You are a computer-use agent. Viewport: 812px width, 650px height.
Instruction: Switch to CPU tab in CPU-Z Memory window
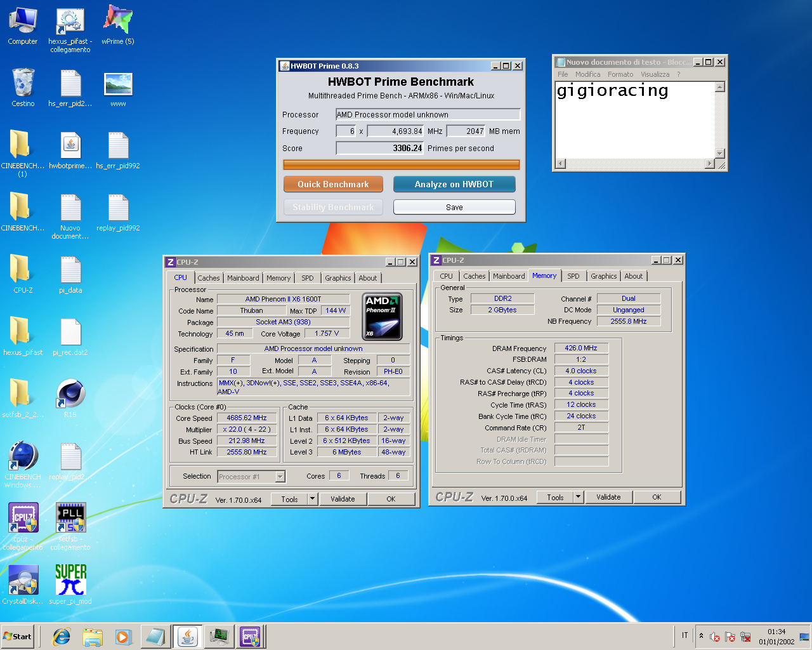point(446,276)
